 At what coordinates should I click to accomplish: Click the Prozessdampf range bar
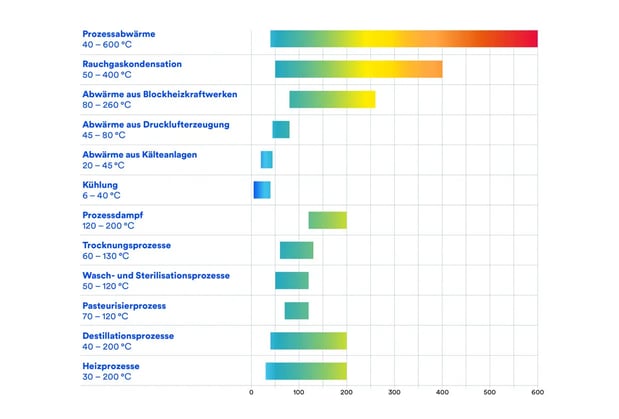[x=327, y=220]
